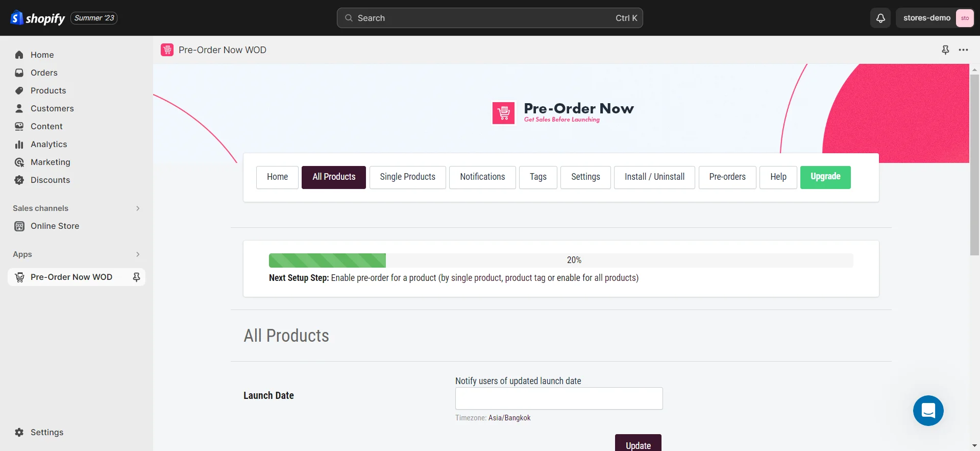Click the Search bar
The image size is (980, 451).
pos(490,18)
